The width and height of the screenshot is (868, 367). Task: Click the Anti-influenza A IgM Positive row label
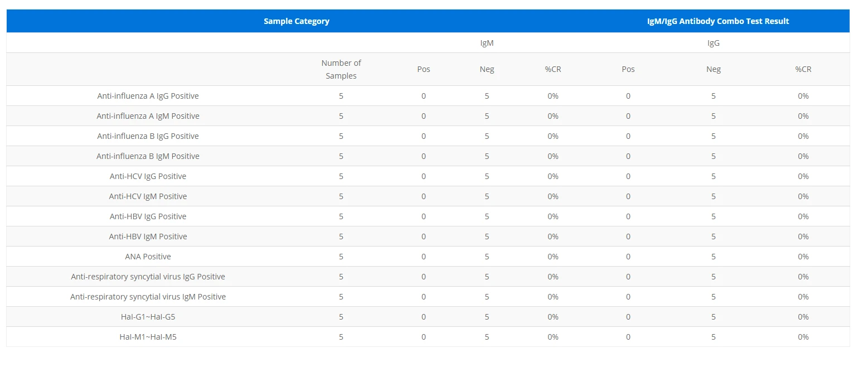(148, 116)
